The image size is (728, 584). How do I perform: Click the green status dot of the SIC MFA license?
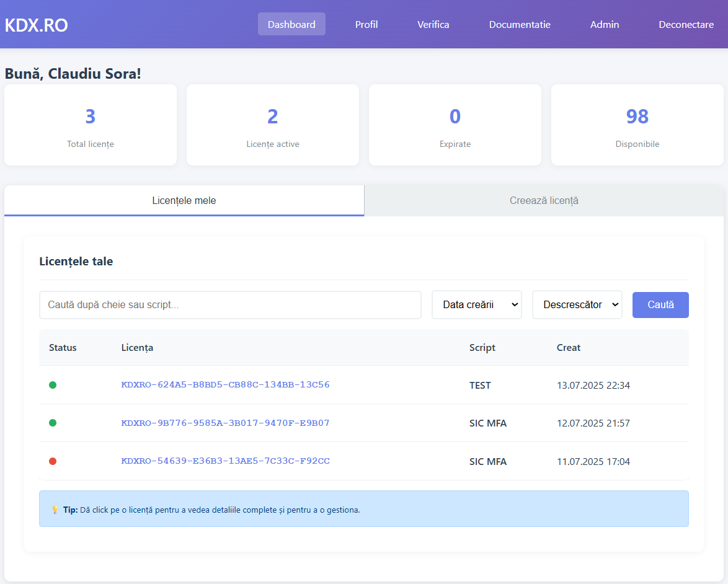(x=53, y=423)
